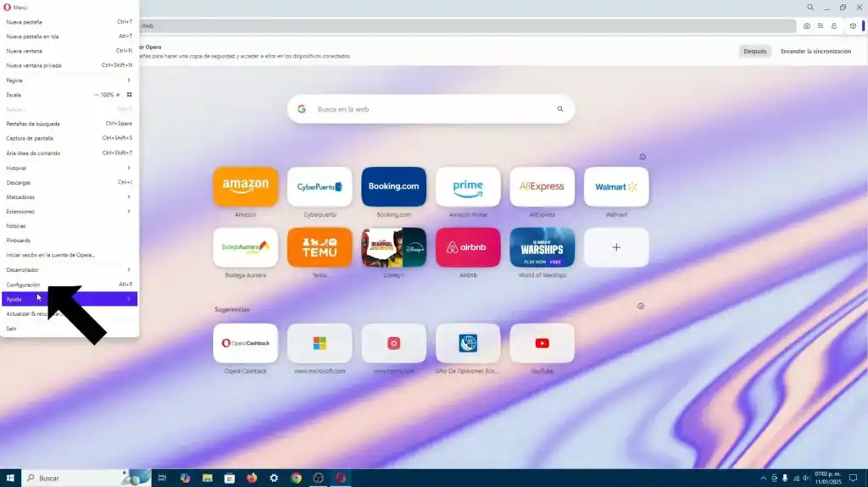868x487 pixels.
Task: Select Nueva ventana menu entry
Action: (x=70, y=51)
